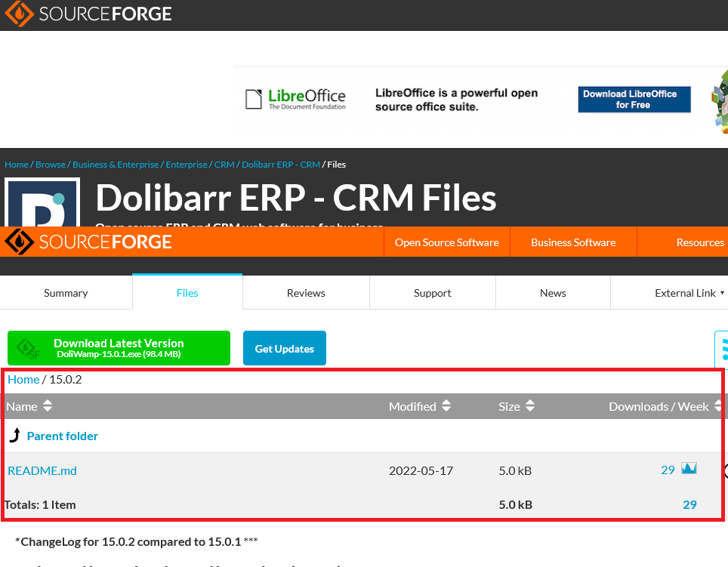Click the SourceForge logo in orange navigation bar
Viewport: 728px width, 567px height.
click(88, 242)
